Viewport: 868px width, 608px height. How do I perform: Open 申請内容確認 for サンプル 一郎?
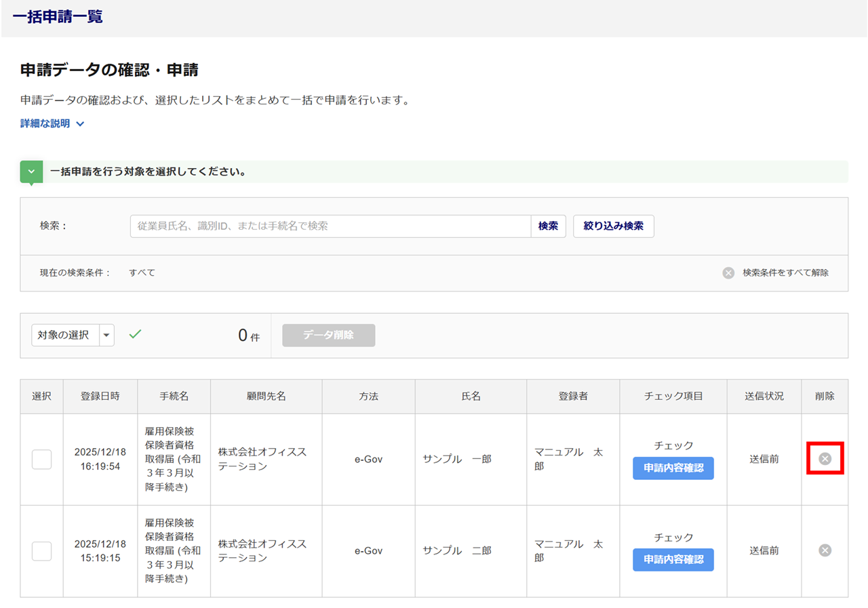point(673,468)
